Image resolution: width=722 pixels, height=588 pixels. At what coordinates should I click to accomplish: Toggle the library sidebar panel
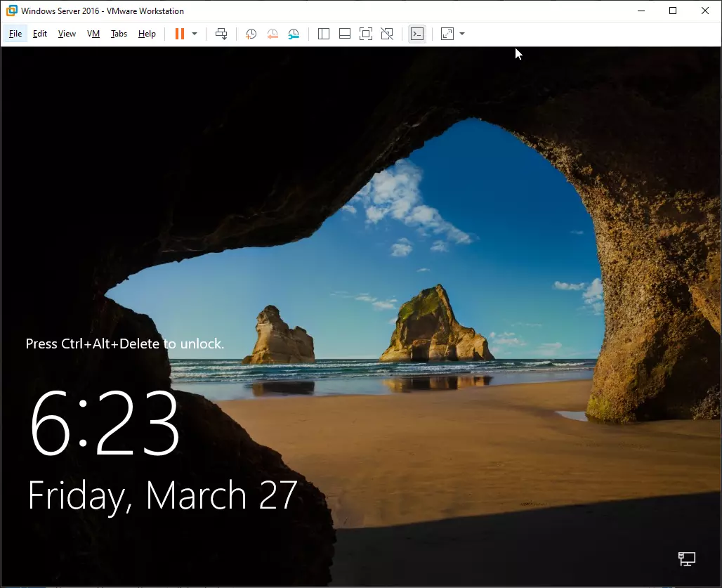click(324, 34)
